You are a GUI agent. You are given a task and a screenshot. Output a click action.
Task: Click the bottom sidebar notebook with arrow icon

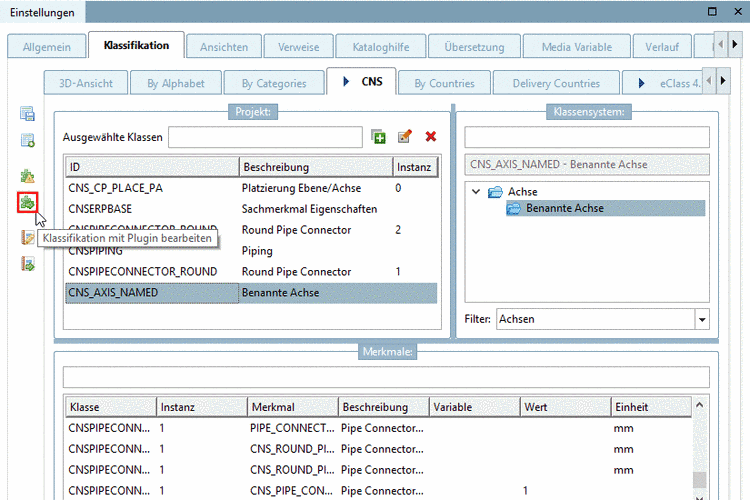coord(27,264)
